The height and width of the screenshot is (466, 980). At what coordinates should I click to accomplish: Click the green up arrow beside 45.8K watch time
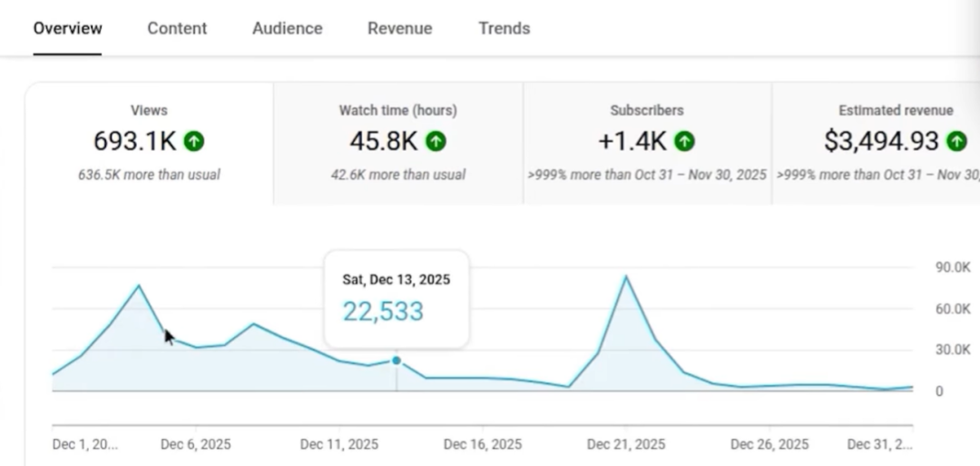tap(436, 142)
